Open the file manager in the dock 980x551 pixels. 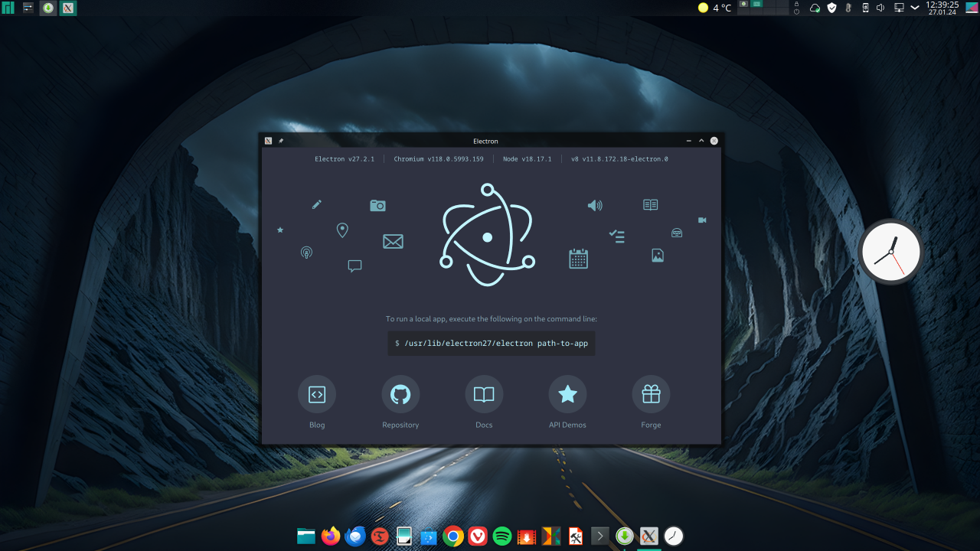[x=306, y=536]
